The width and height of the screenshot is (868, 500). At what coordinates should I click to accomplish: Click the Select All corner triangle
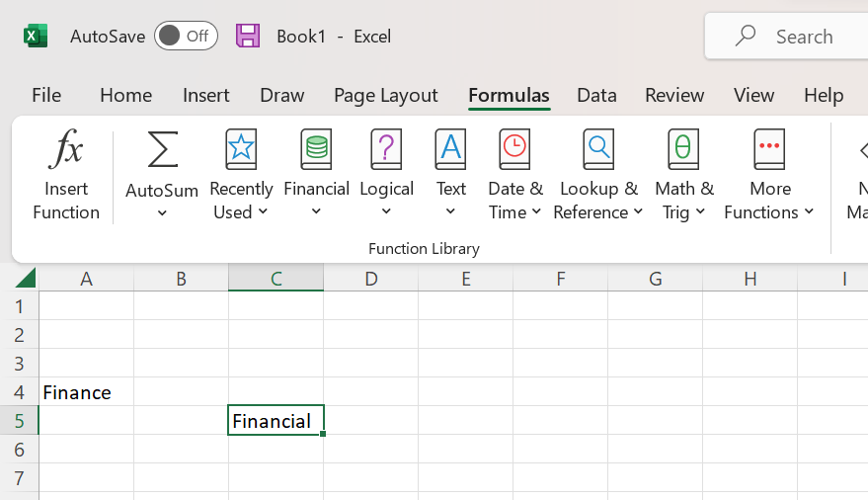[26, 279]
